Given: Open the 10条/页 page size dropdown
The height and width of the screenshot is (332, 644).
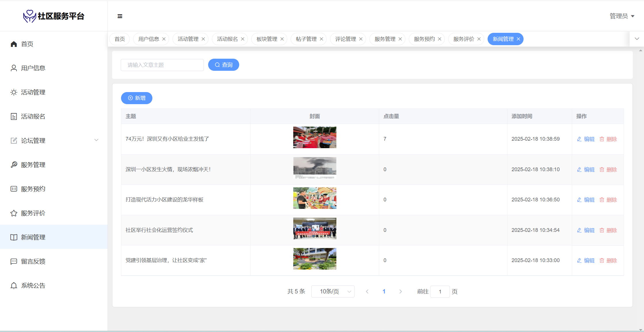Looking at the screenshot, I should click(333, 291).
